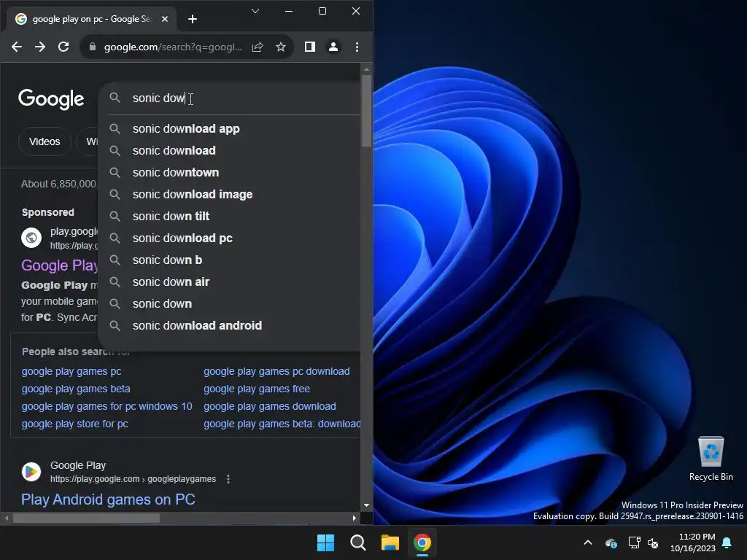Open File Explorer from taskbar
Viewport: 747px width, 560px height.
[x=390, y=542]
